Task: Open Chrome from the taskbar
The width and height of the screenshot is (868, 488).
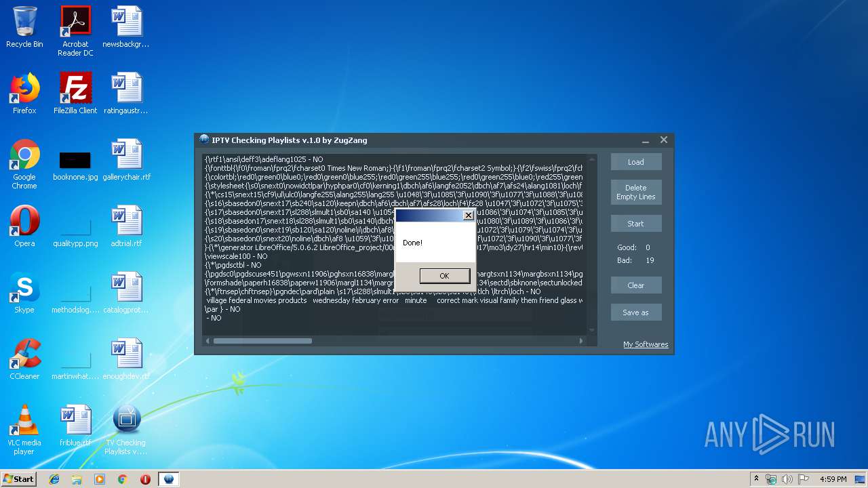Action: (x=123, y=479)
